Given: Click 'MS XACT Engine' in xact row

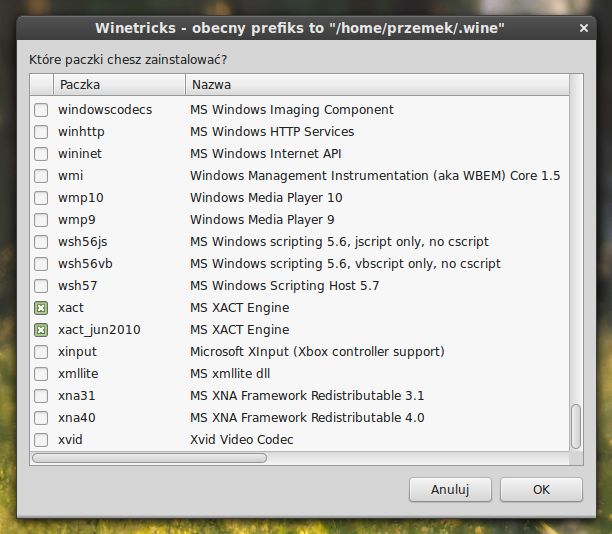Looking at the screenshot, I should [240, 308].
